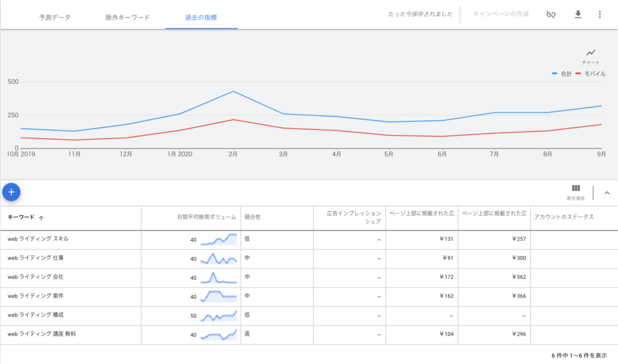Sort by the キーワード column header

pyautogui.click(x=21, y=217)
